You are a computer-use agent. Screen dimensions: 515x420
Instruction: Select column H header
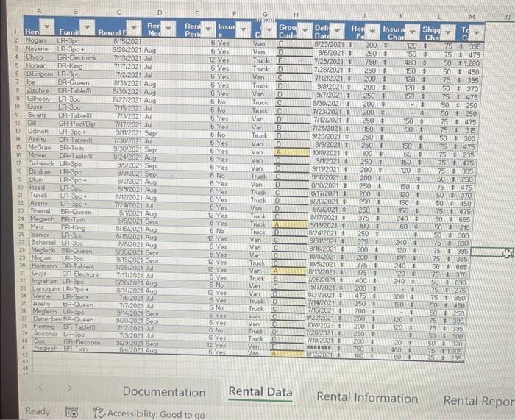tap(296, 15)
